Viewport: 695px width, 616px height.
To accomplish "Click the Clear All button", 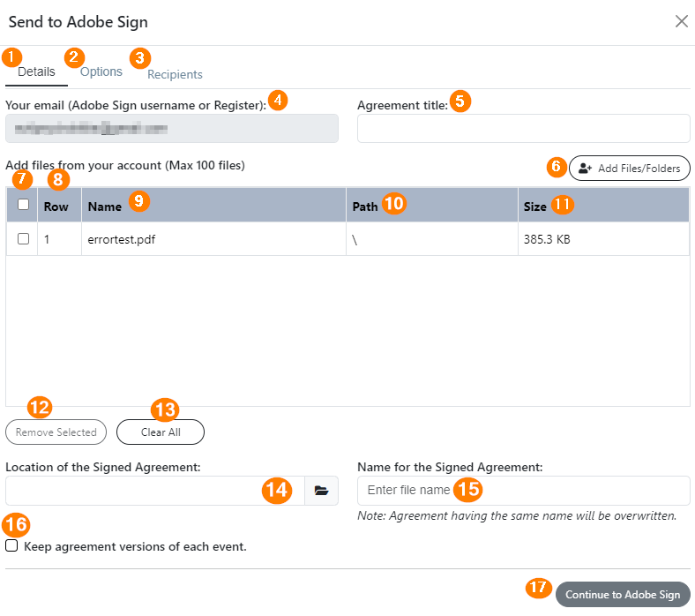I will click(x=161, y=432).
